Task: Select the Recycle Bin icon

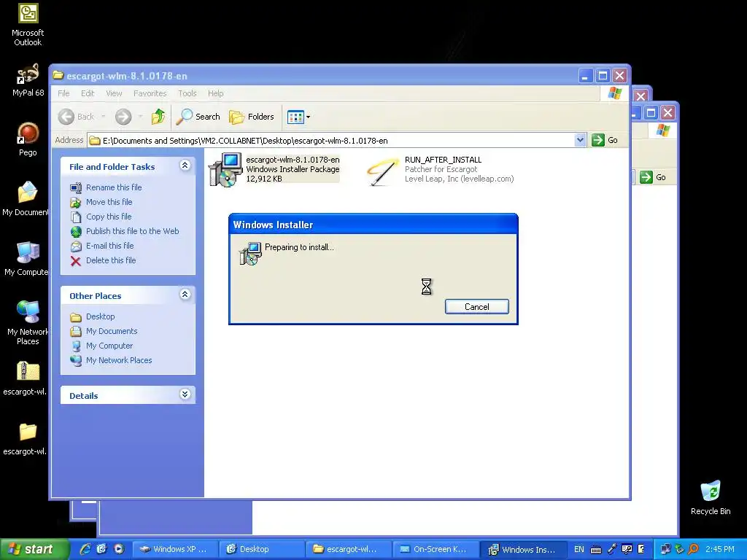Action: coord(711,498)
